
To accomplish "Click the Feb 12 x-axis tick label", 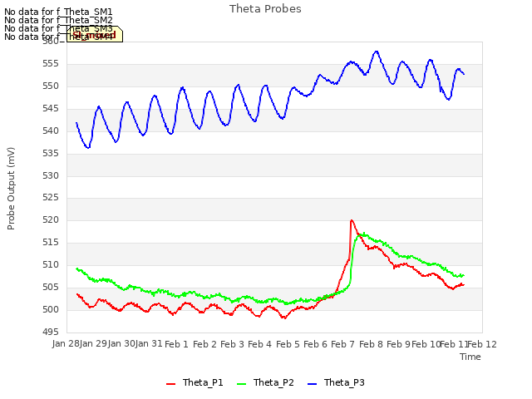I will click(x=482, y=344).
